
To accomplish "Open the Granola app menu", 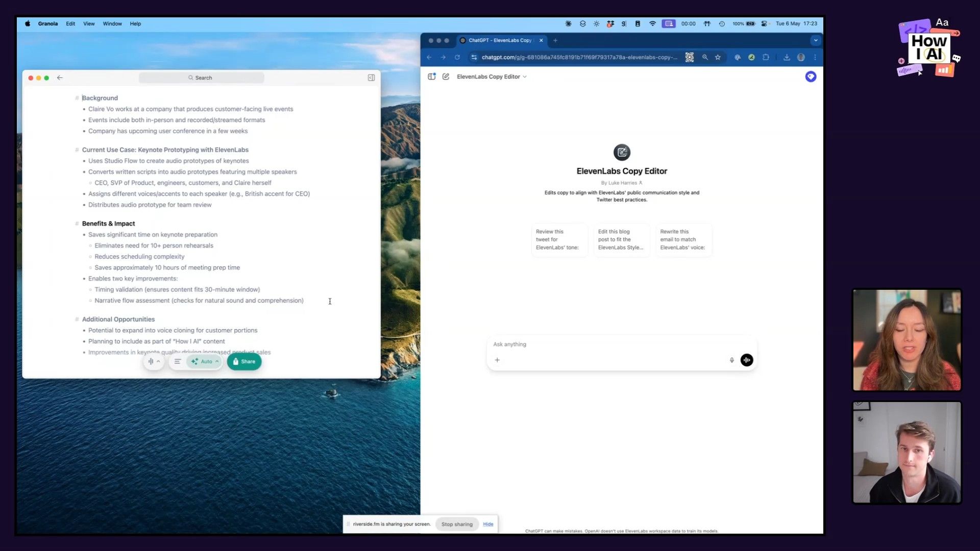I will [x=47, y=23].
